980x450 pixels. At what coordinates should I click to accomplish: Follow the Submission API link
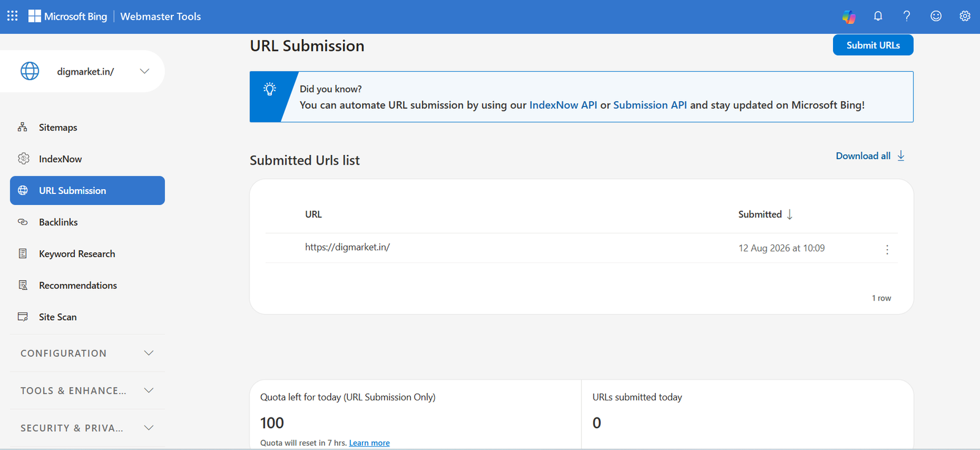(650, 105)
